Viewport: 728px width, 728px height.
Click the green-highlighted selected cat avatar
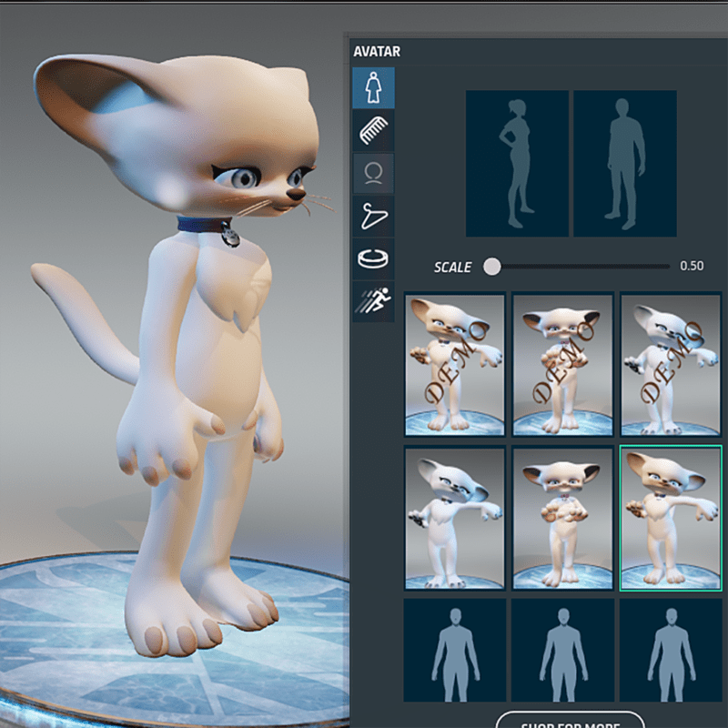tap(670, 519)
